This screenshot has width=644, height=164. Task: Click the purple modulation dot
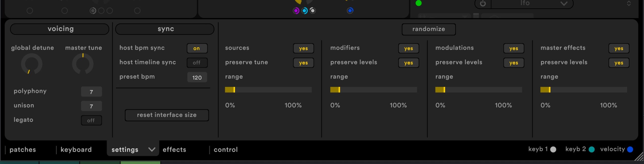point(296,11)
